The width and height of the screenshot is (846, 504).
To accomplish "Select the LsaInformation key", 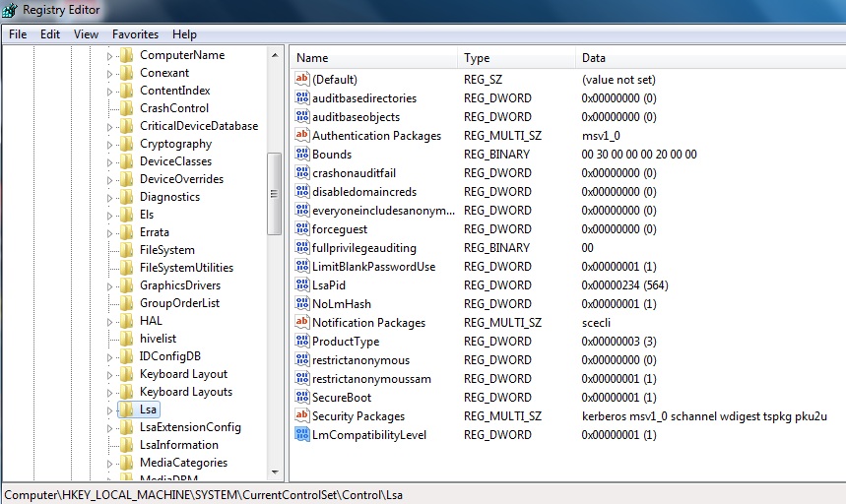I will 179,445.
